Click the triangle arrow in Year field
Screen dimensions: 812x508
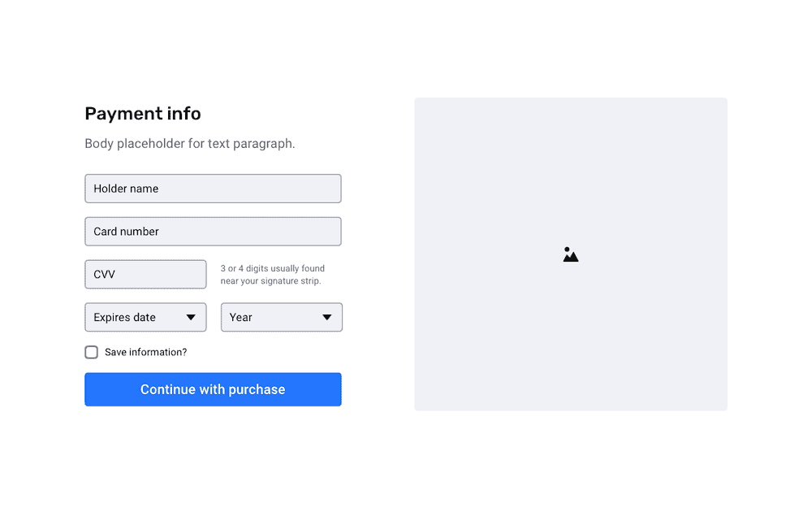pos(326,317)
